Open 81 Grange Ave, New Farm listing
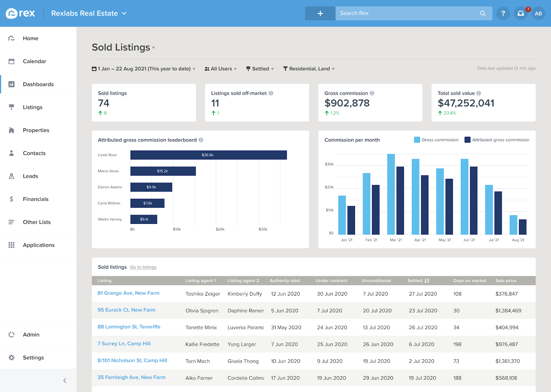Viewport: 551px width, 392px height. (128, 293)
